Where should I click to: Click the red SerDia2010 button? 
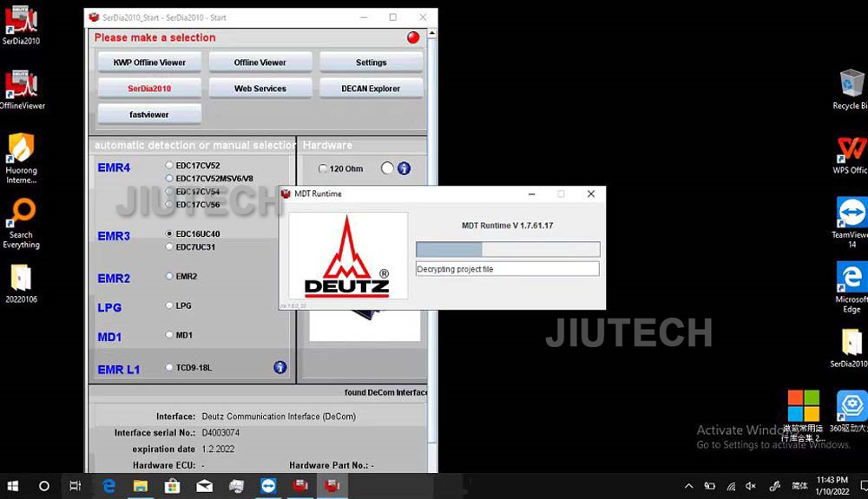(x=149, y=89)
